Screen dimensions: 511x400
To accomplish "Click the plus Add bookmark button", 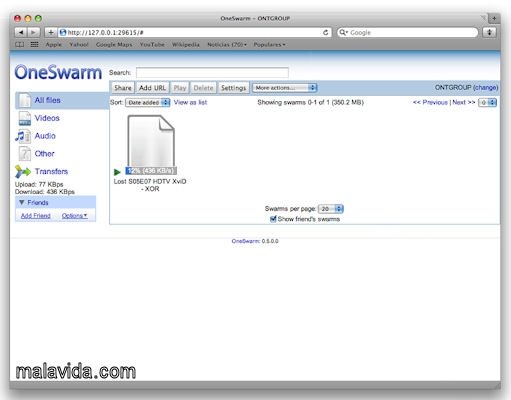I will 51,32.
